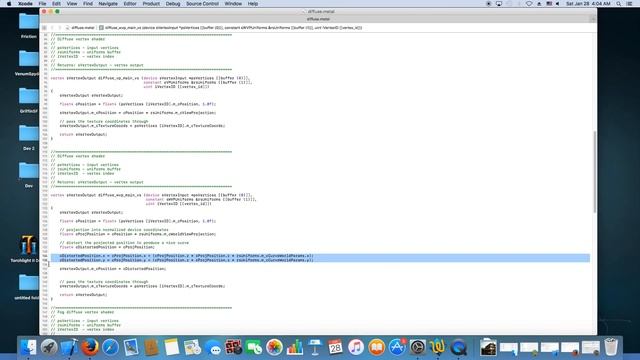Open the Window menu
Image resolution: width=640 pixels, height=360 pixels.
[x=233, y=4]
